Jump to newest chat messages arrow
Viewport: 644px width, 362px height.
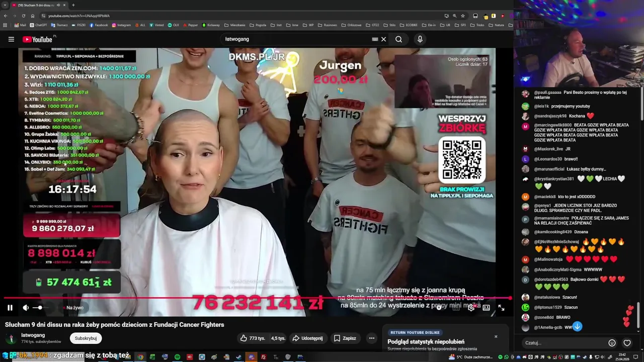pyautogui.click(x=577, y=327)
